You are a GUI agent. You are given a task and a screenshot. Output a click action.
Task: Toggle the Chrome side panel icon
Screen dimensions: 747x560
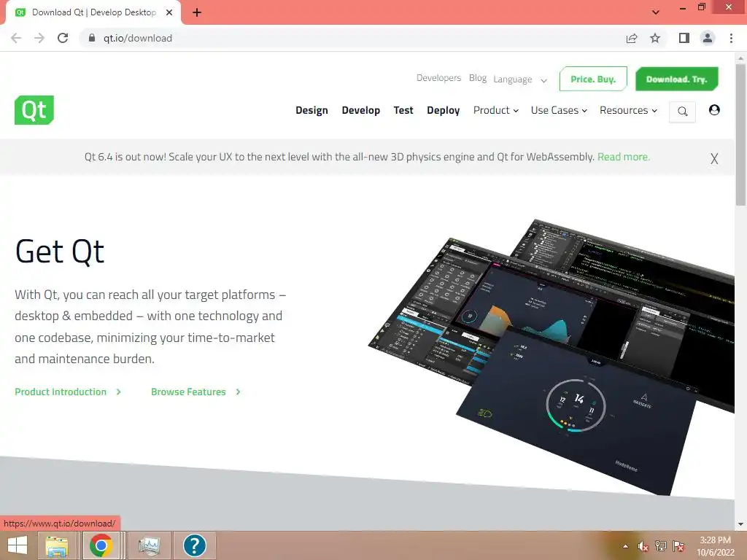[x=684, y=38]
